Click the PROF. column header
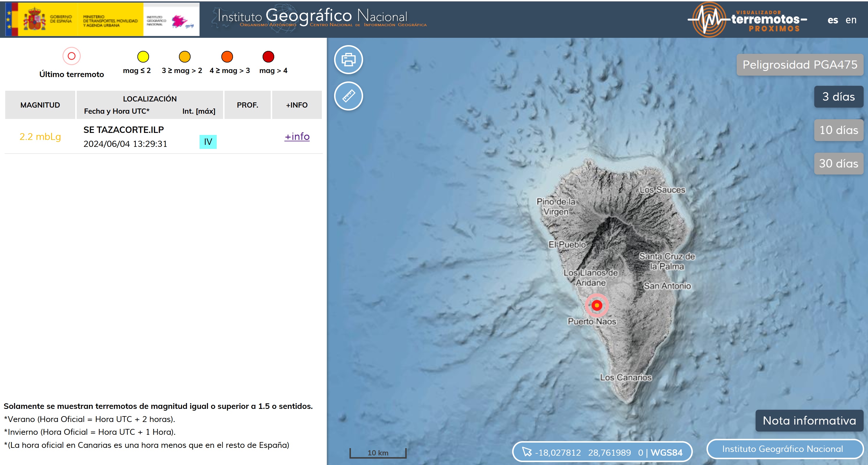The height and width of the screenshot is (465, 868). pyautogui.click(x=247, y=105)
